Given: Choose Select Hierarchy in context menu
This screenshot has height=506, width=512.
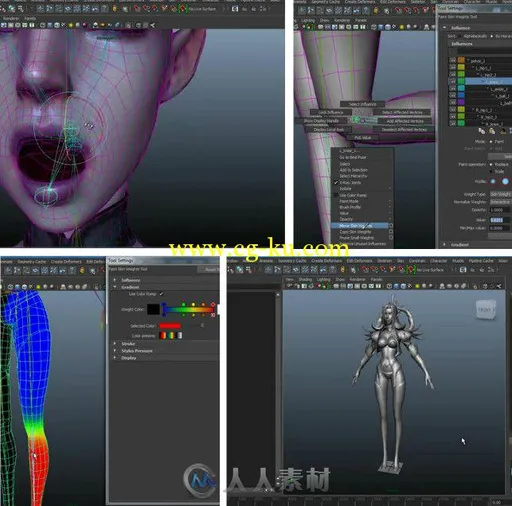Looking at the screenshot, I should tap(353, 176).
